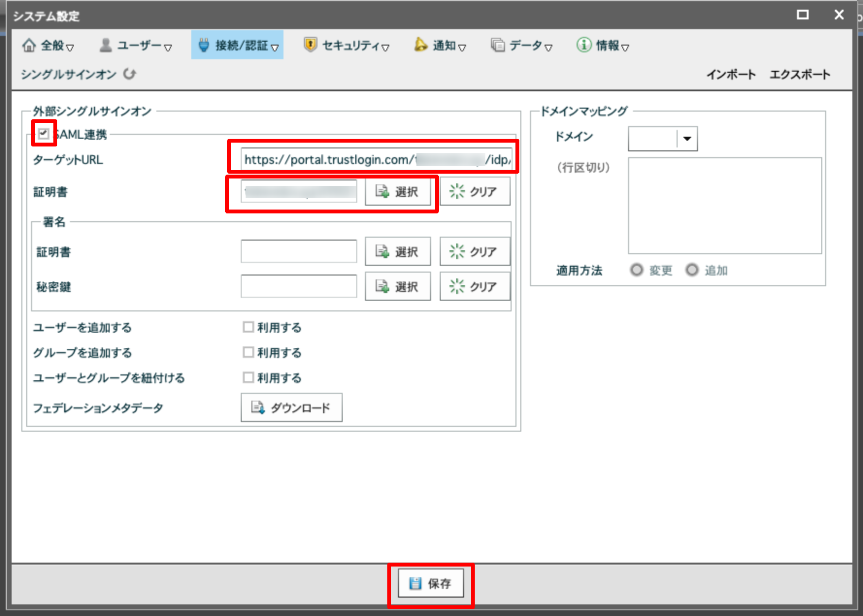The width and height of the screenshot is (863, 616).
Task: Click the plug icon beside 接続/認証
Action: pos(204,45)
